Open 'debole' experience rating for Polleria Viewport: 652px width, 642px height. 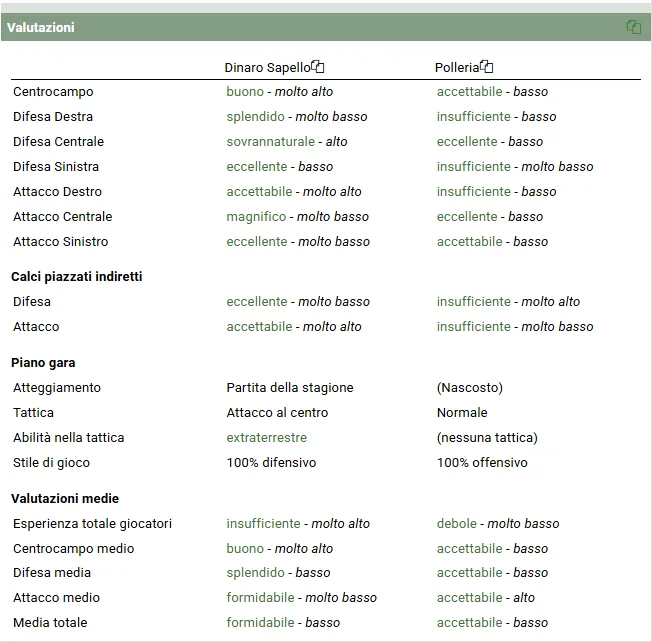click(457, 524)
